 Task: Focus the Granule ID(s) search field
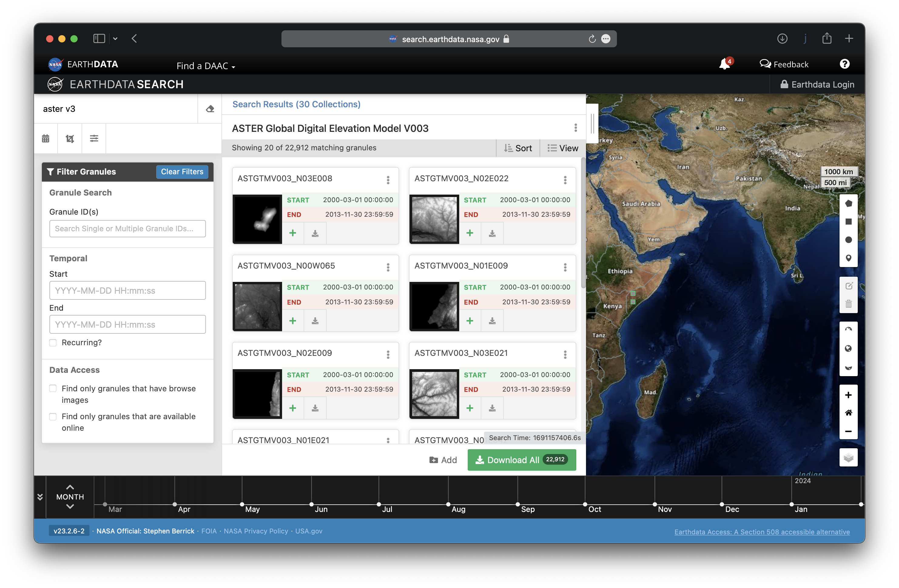click(127, 229)
